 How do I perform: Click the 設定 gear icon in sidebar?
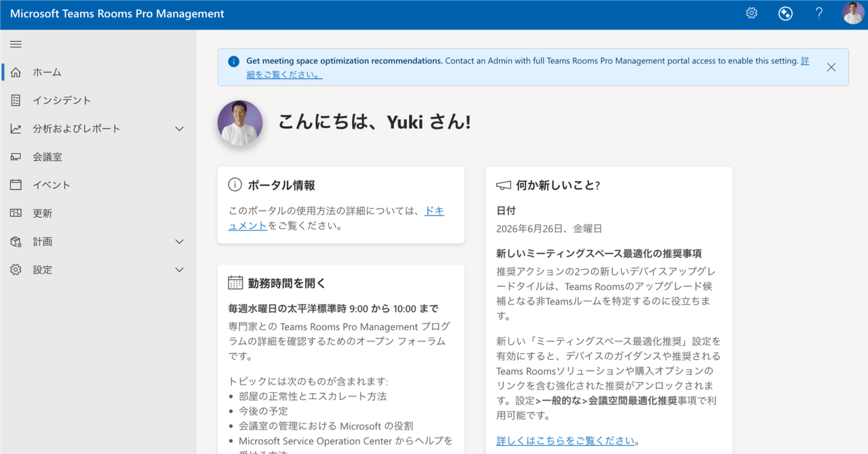[x=16, y=270]
